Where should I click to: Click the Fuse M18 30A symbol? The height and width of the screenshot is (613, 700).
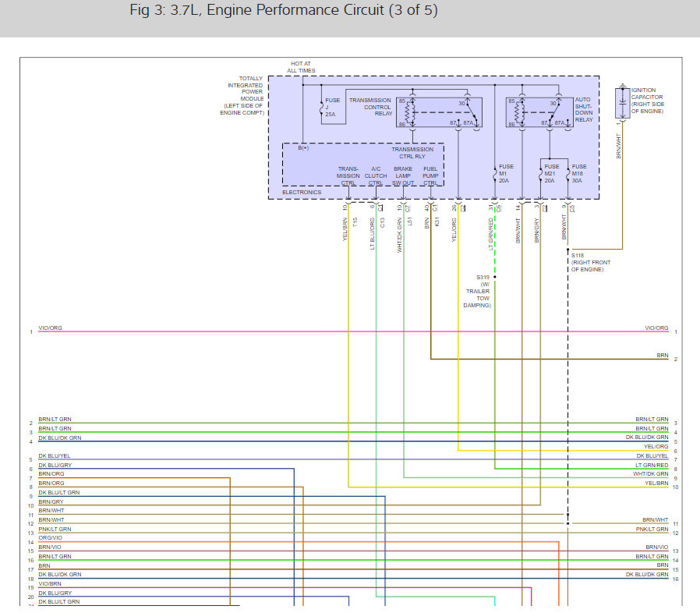pyautogui.click(x=567, y=174)
